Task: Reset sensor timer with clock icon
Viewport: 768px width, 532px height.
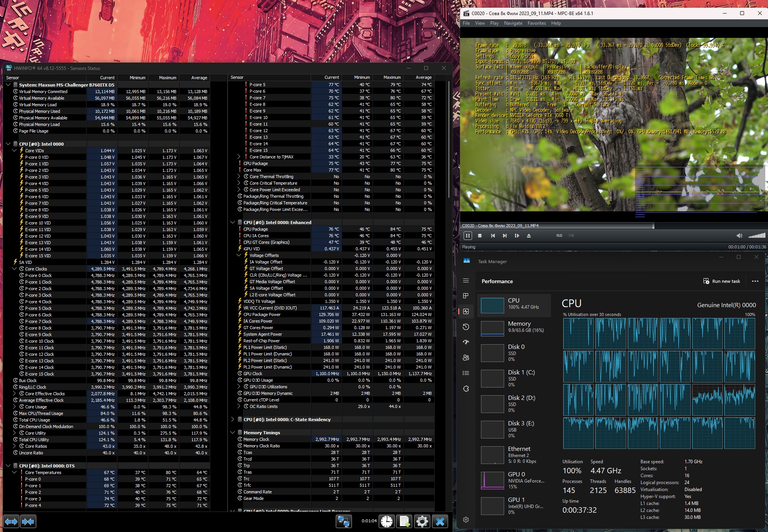Action: pyautogui.click(x=386, y=522)
